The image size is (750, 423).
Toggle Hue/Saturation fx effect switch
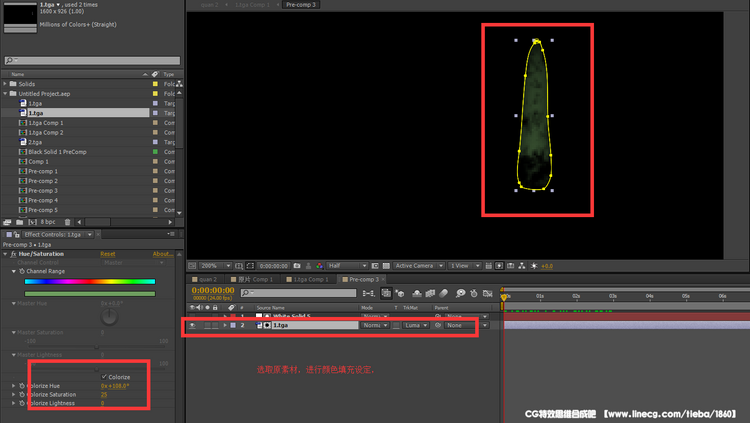click(13, 254)
